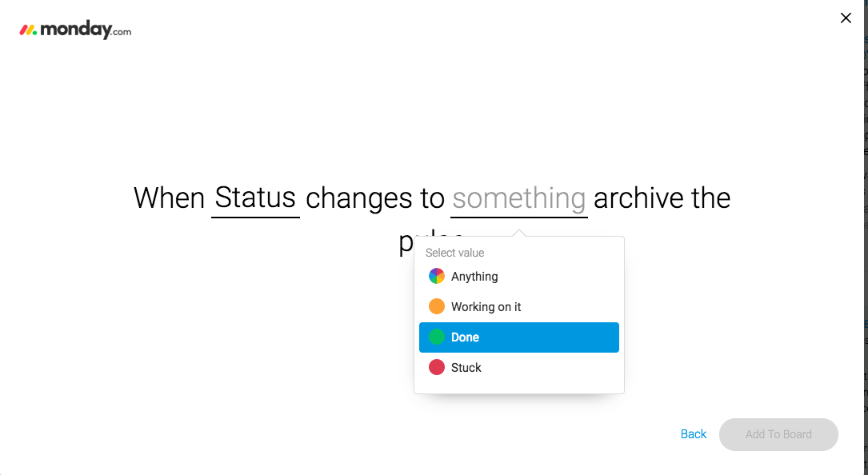The image size is (868, 475).
Task: Click the "changes to" sentence text
Action: [x=374, y=198]
